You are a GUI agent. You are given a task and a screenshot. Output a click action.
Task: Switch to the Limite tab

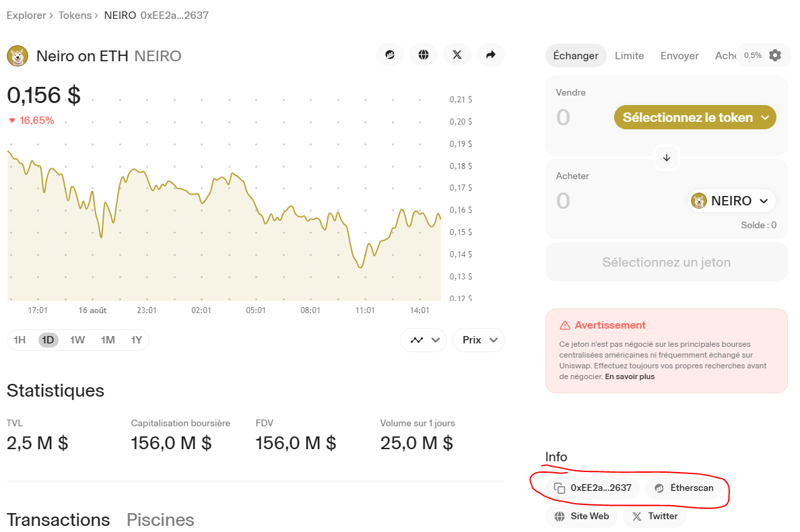coord(629,56)
